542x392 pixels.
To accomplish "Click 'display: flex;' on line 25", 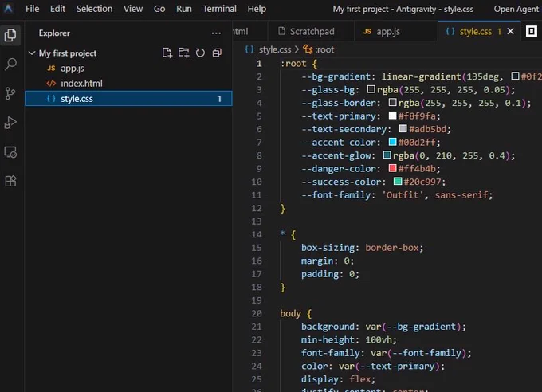I will coord(338,379).
